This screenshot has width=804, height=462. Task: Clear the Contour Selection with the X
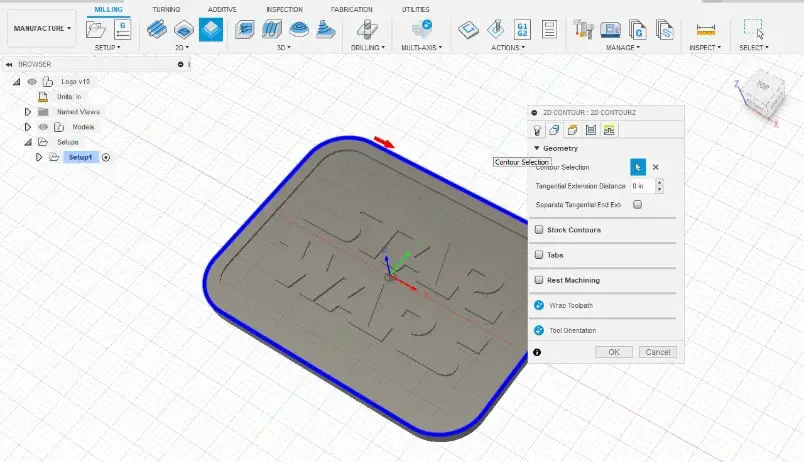655,167
